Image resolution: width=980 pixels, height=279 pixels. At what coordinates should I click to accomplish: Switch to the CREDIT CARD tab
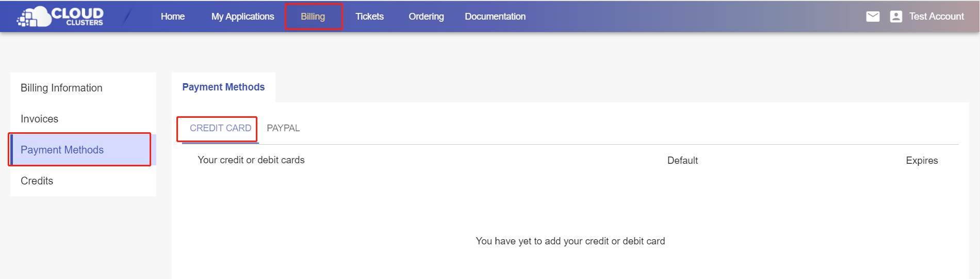220,128
